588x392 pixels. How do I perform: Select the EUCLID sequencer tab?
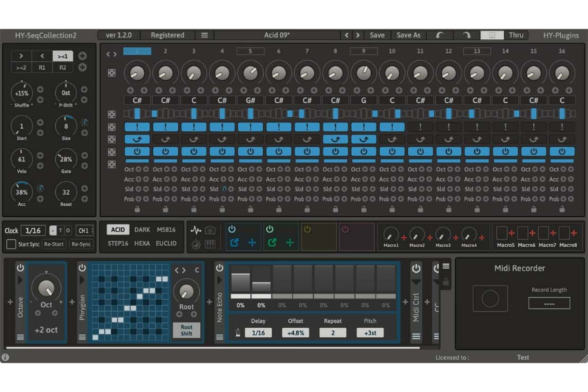tap(165, 243)
